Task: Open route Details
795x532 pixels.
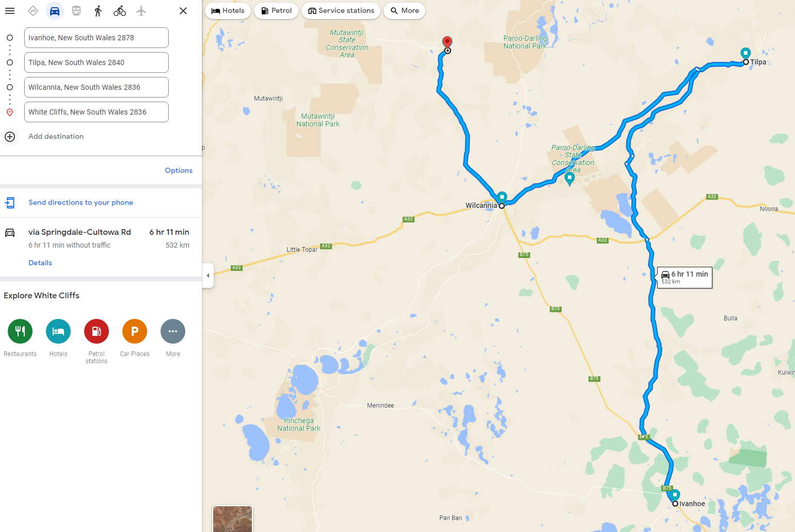Action: click(40, 263)
